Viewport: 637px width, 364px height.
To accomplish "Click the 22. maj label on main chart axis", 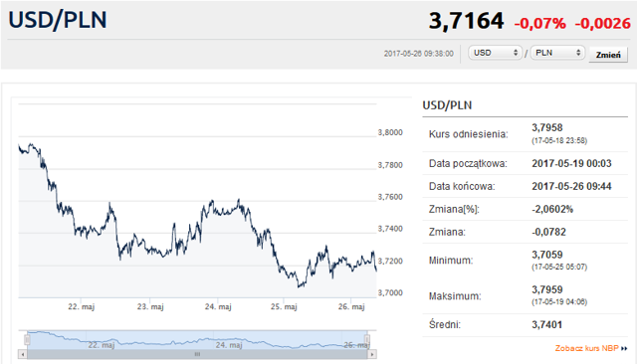I will (82, 306).
